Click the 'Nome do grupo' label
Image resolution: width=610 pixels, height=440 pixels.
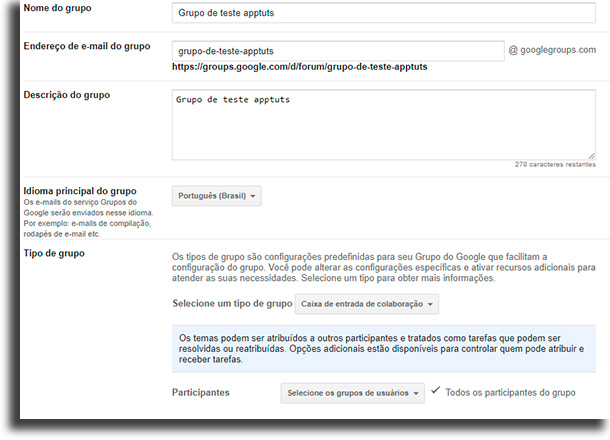pyautogui.click(x=58, y=8)
